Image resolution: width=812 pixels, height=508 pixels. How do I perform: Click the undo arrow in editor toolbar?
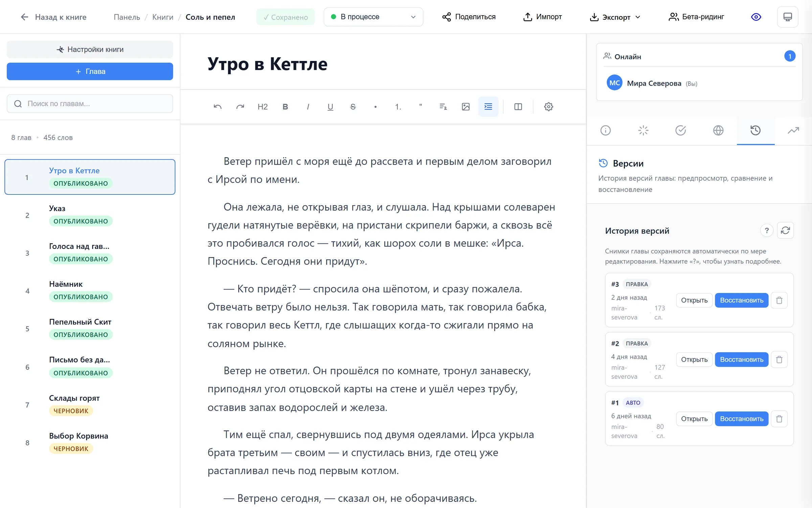click(218, 107)
